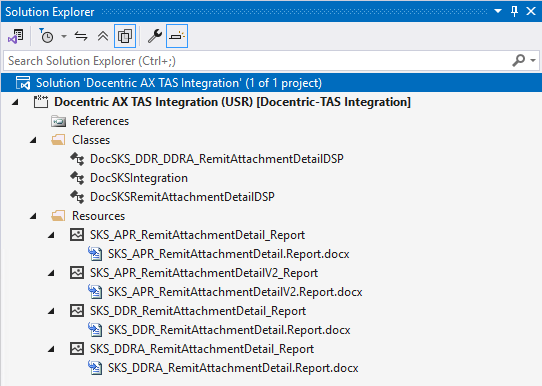Viewport: 542px width, 386px height.
Task: Sync with Active Document arrows icon
Action: tap(81, 36)
